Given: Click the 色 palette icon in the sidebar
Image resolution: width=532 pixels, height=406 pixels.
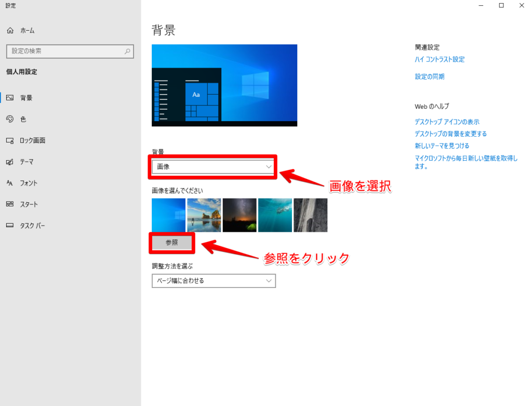Looking at the screenshot, I should pos(10,119).
